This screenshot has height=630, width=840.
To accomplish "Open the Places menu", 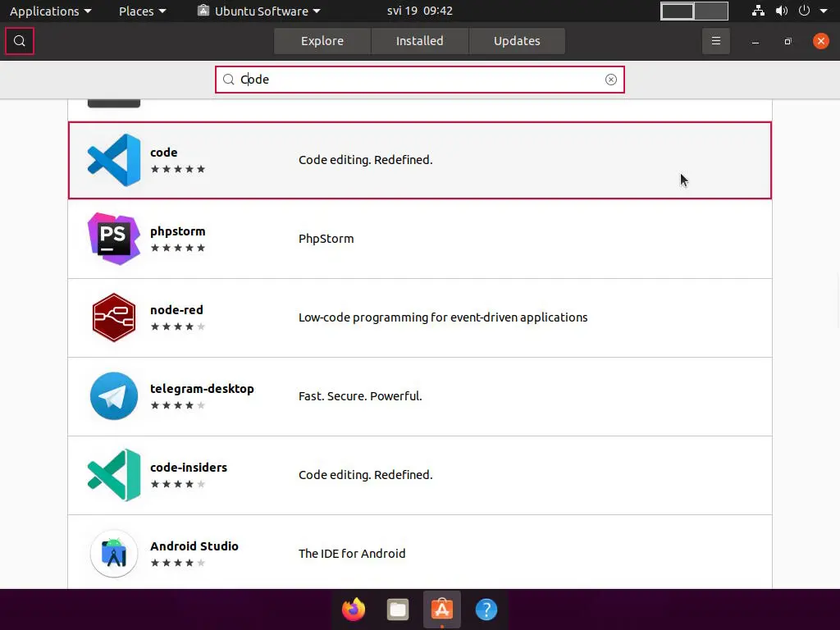I will [143, 11].
